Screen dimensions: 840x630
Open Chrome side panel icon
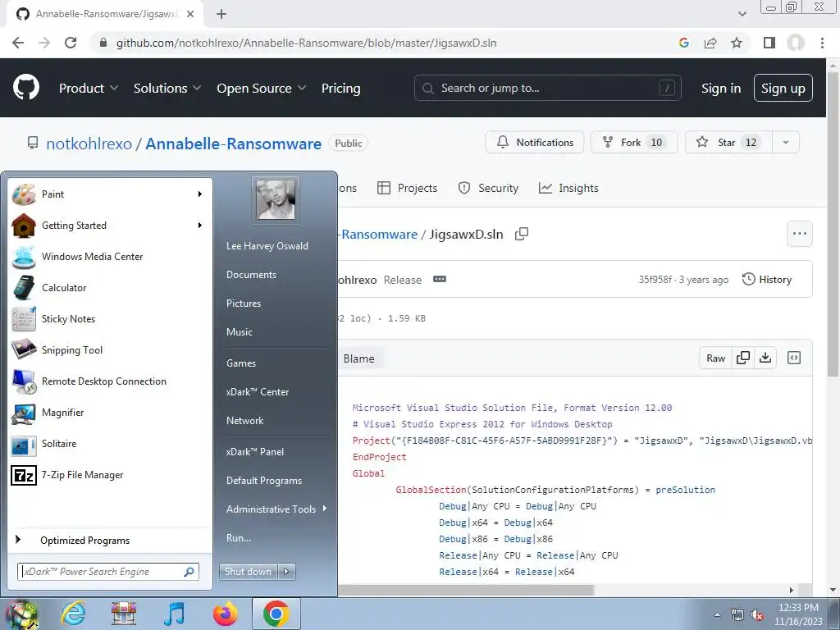(769, 43)
